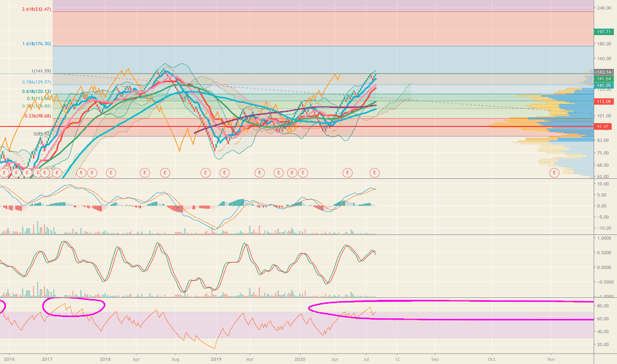Click the 1.618(176.30) Fibonacci level label
The height and width of the screenshot is (364, 617).
point(36,44)
